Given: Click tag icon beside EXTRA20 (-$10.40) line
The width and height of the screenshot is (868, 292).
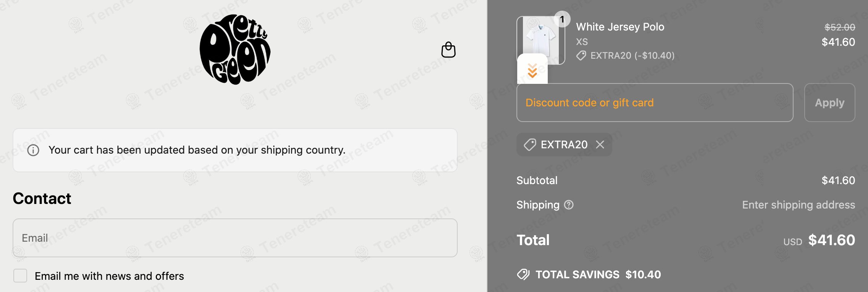Looking at the screenshot, I should [x=581, y=56].
